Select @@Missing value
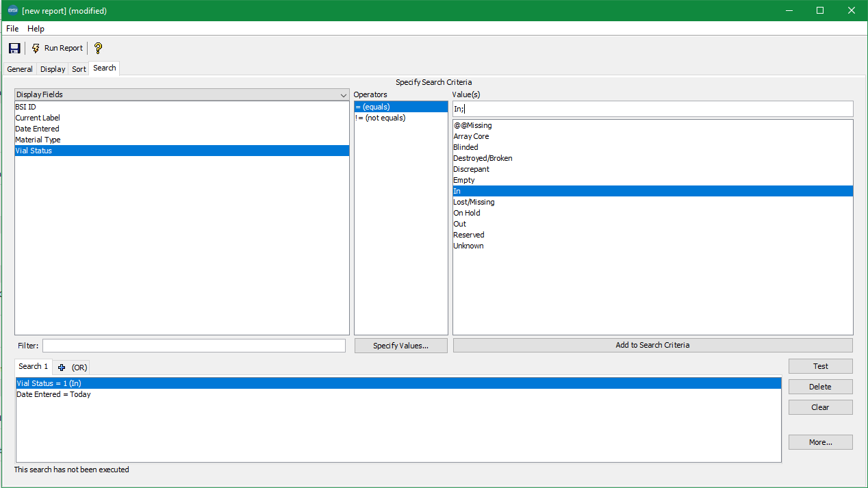The height and width of the screenshot is (488, 868). point(652,125)
